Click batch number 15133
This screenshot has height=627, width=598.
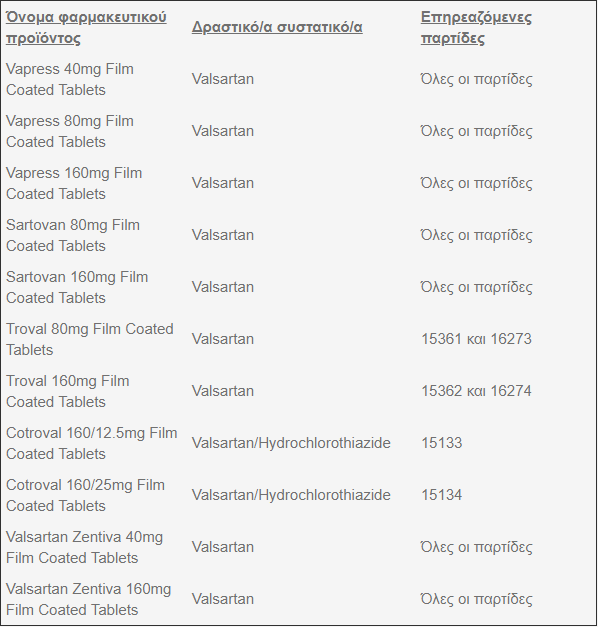tap(442, 443)
